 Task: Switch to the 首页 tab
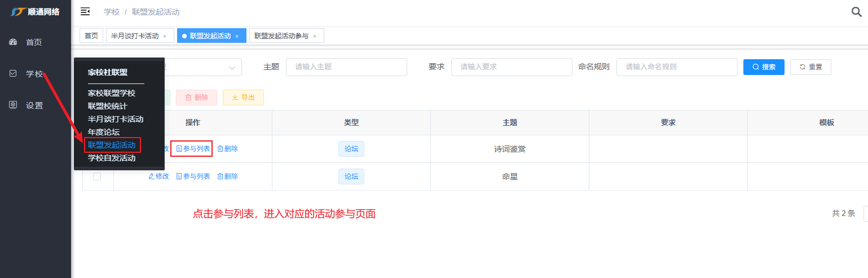point(91,36)
